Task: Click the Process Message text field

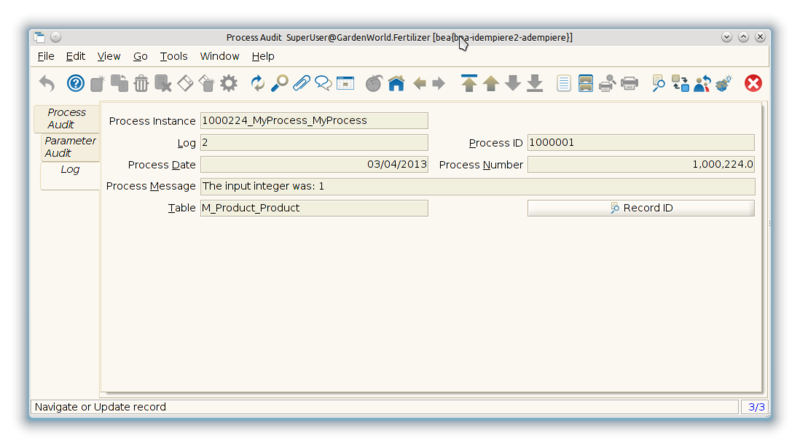Action: (x=477, y=186)
